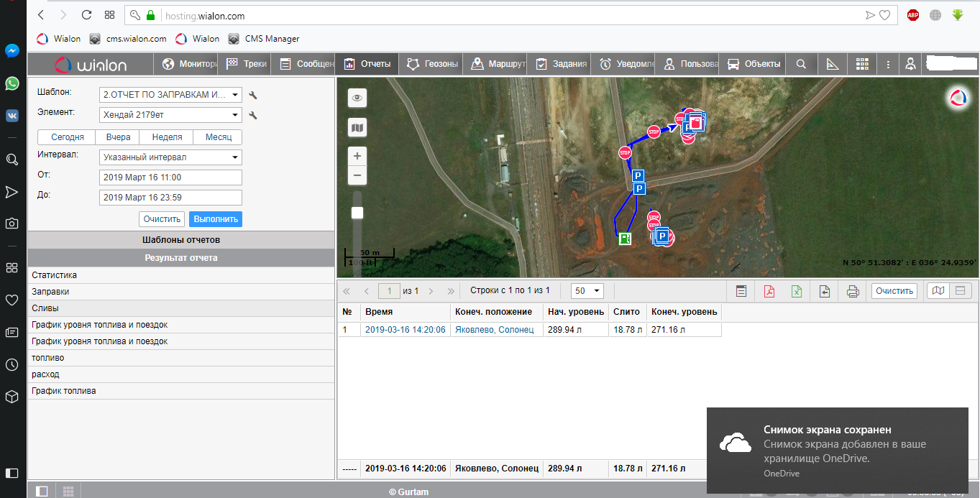Open the rows-per-page dropdown showing 50
The width and height of the screenshot is (980, 498).
587,291
